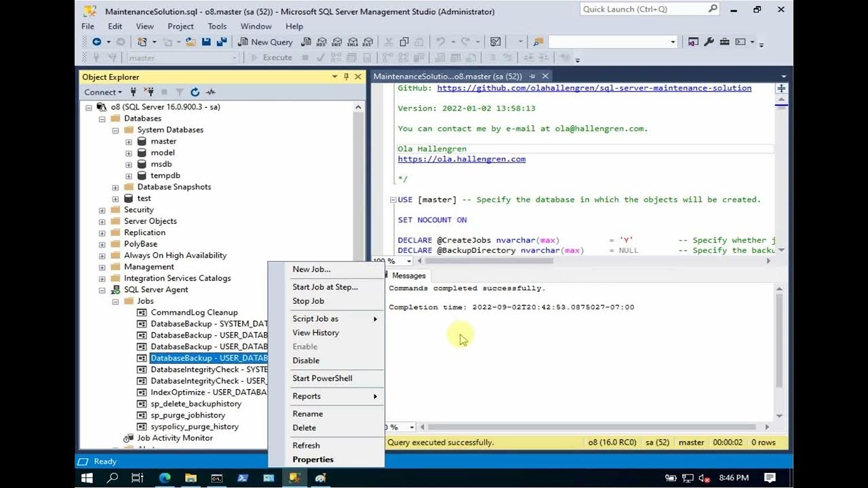Click the XMLA query icon
Image resolution: width=868 pixels, height=488 pixels.
pos(353,42)
